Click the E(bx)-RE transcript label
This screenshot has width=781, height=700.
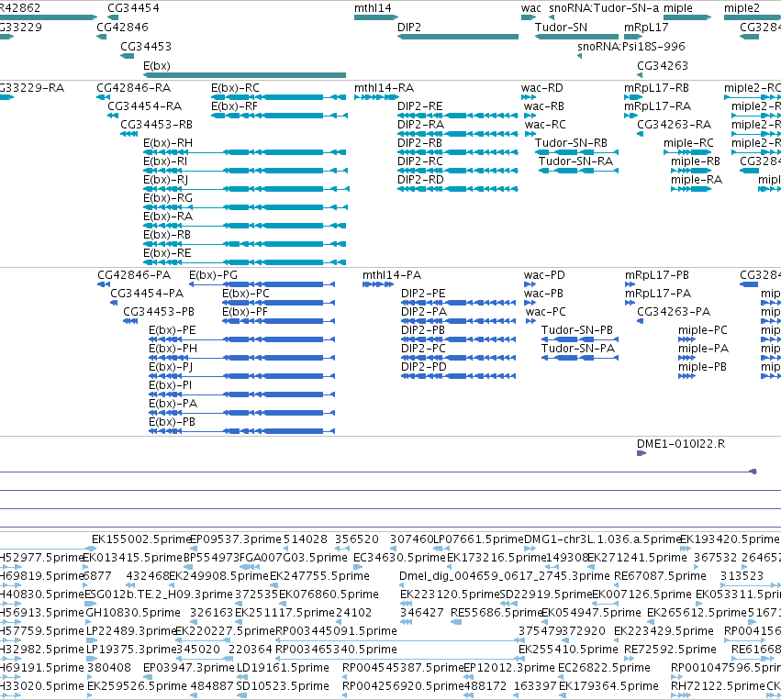[x=167, y=253]
